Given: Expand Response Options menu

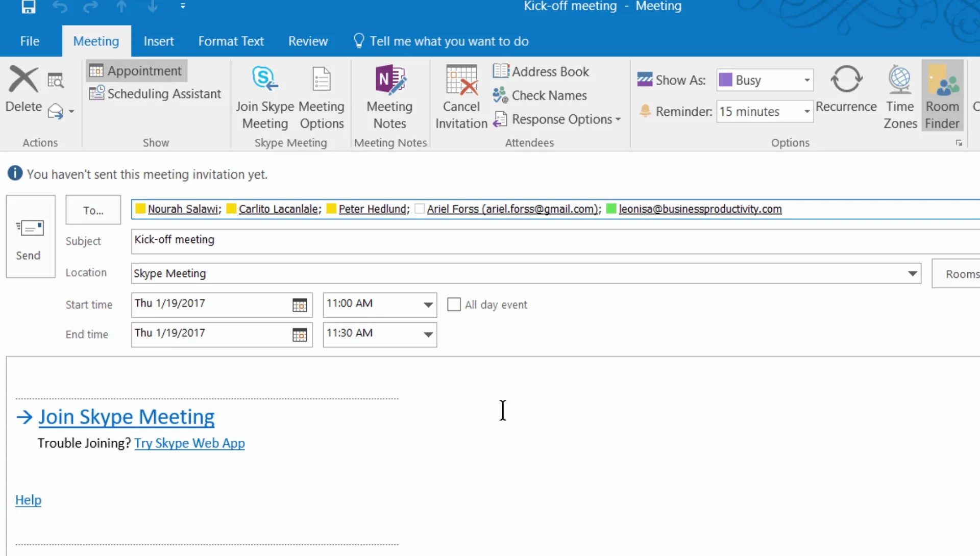Looking at the screenshot, I should pyautogui.click(x=557, y=119).
